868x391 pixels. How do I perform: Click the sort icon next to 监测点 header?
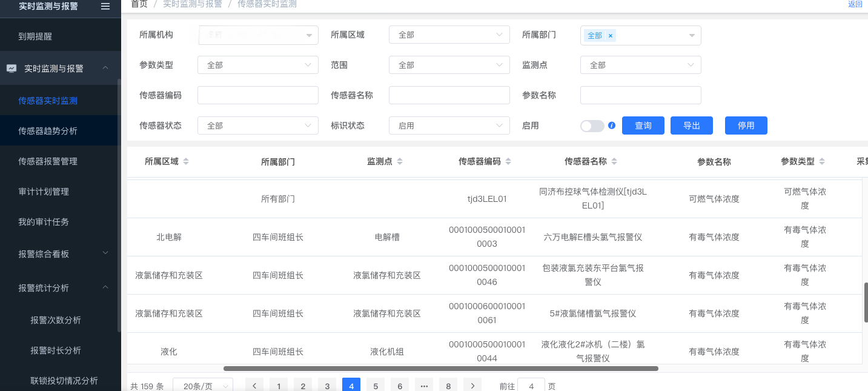click(400, 162)
